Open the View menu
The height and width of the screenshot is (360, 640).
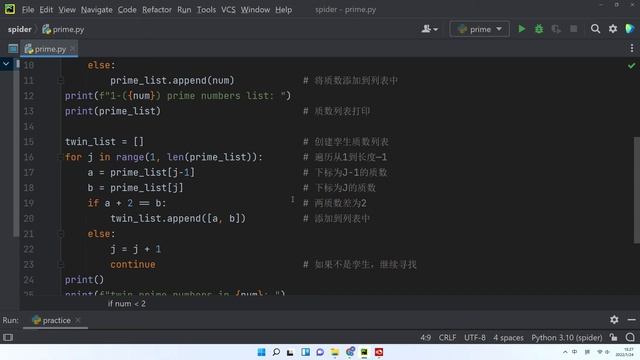click(x=67, y=9)
